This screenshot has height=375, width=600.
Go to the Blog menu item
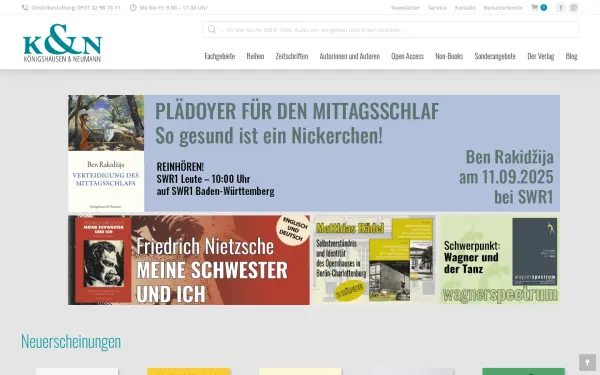571,56
